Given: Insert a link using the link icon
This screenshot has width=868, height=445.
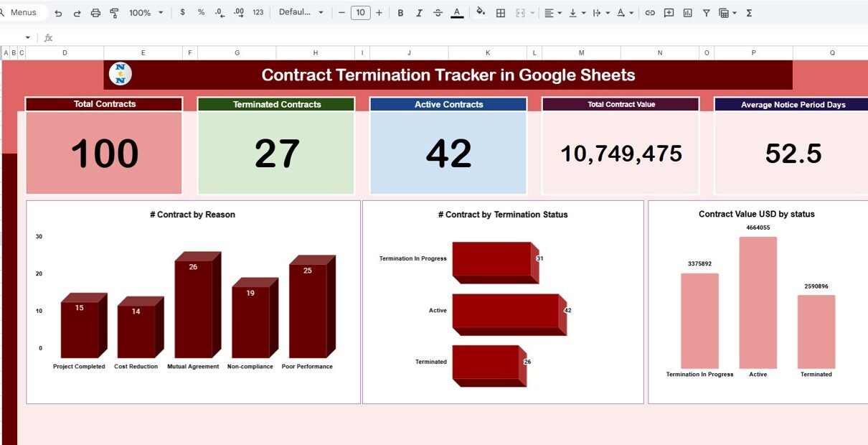Looking at the screenshot, I should tap(650, 13).
